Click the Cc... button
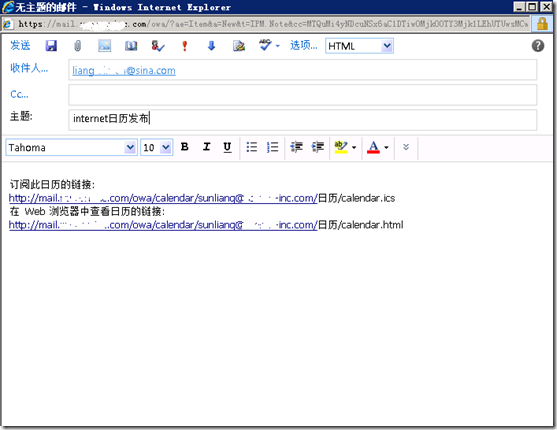This screenshot has width=557, height=430. pos(19,94)
